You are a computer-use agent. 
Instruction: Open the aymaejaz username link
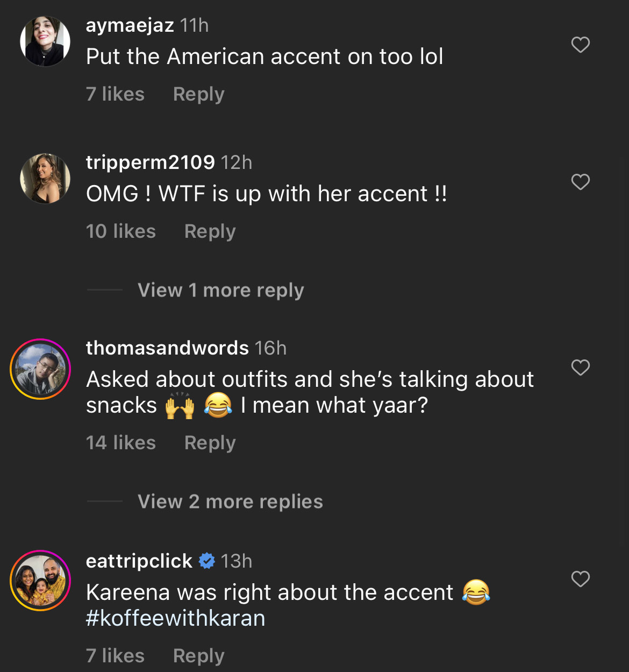(130, 25)
